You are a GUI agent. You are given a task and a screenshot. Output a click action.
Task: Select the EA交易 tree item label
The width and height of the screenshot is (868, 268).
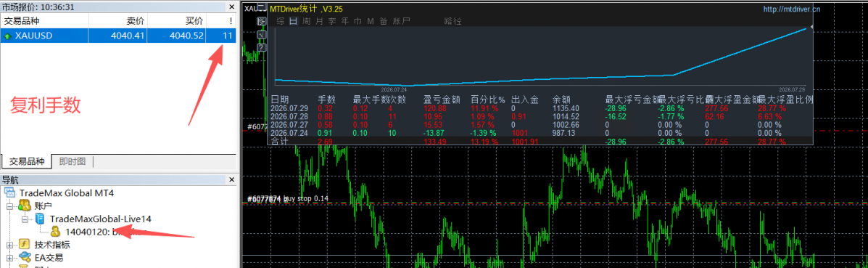pos(49,257)
